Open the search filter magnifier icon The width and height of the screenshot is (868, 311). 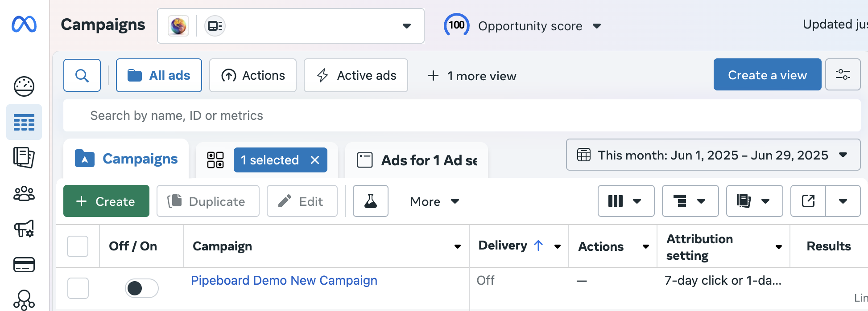(82, 75)
